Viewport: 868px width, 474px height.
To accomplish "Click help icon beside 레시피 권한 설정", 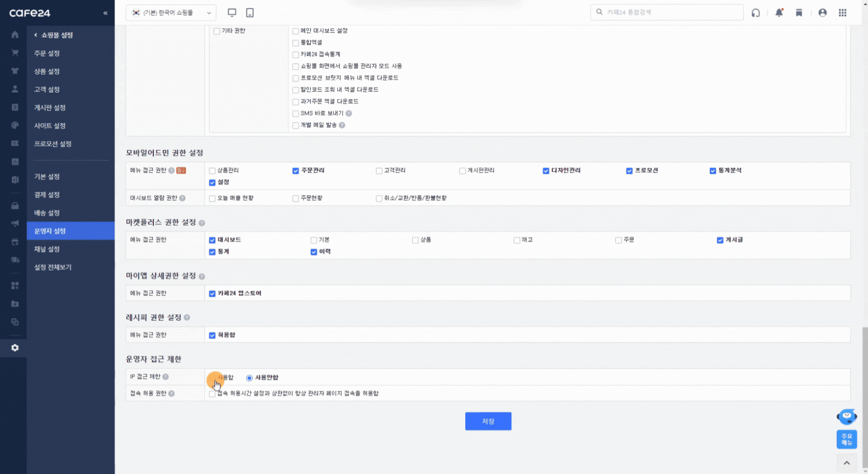I will coord(187,318).
